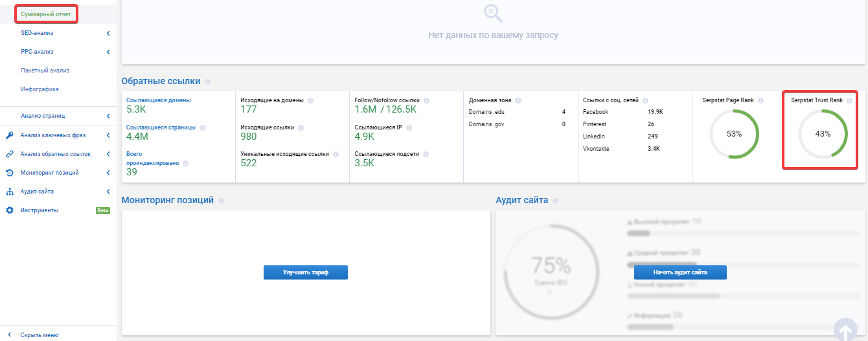
Task: Click info icon beside Уникальные исходящие ссылки
Action: tap(336, 154)
